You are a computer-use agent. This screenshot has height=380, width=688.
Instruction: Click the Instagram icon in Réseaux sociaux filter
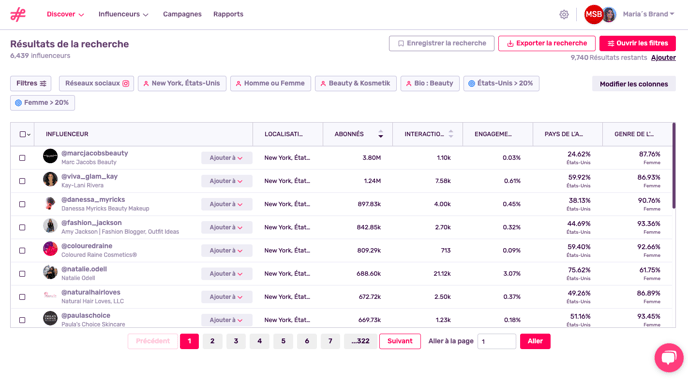click(x=126, y=83)
